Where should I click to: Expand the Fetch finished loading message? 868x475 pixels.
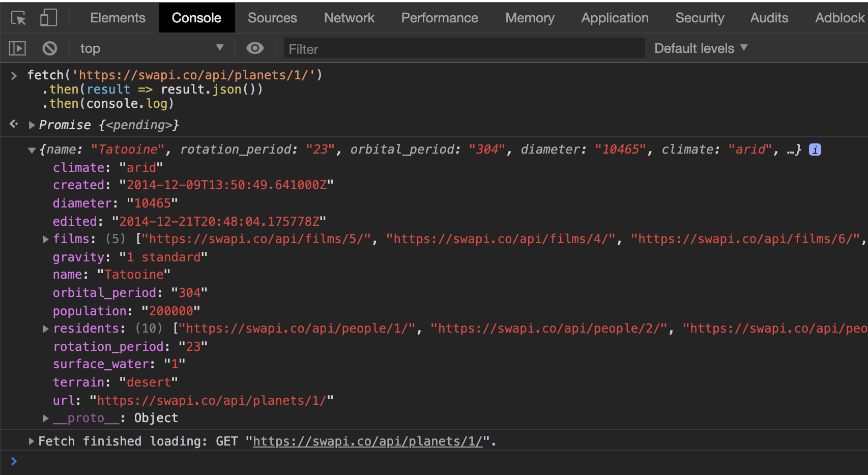pos(32,441)
